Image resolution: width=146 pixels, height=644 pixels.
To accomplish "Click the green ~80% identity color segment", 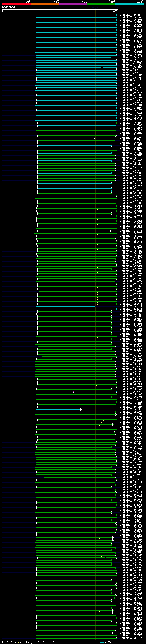I will click(101, 4).
